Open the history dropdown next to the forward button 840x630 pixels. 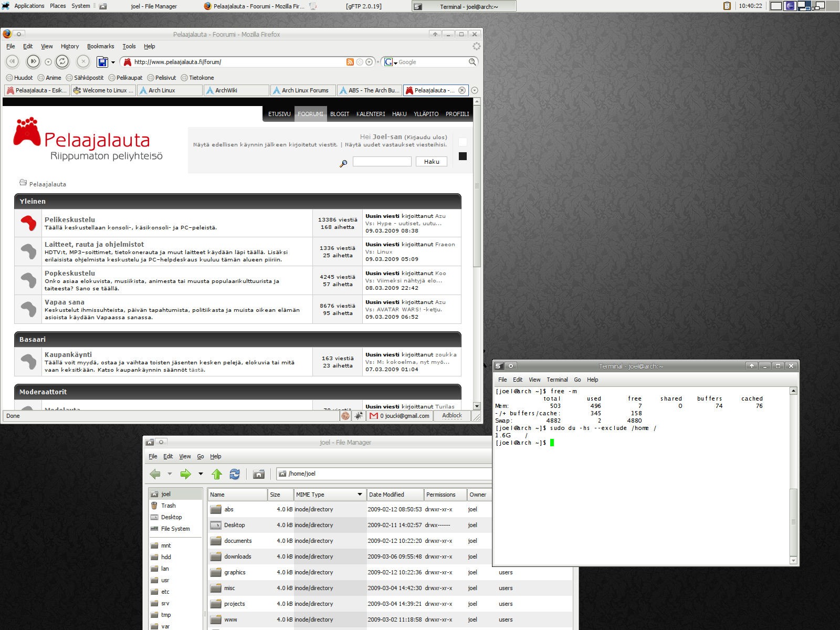pos(48,62)
